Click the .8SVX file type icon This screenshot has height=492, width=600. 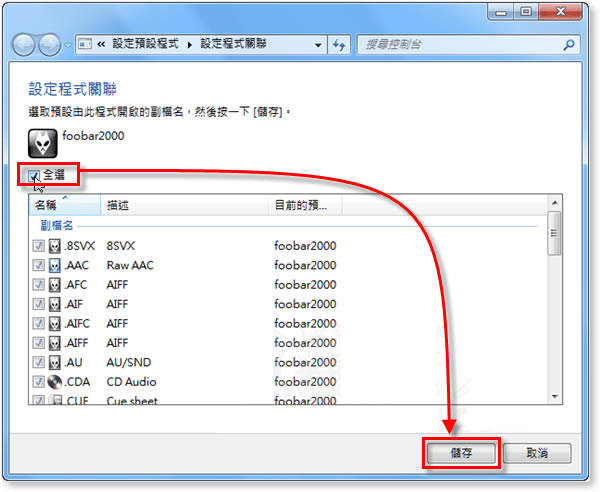click(x=55, y=246)
